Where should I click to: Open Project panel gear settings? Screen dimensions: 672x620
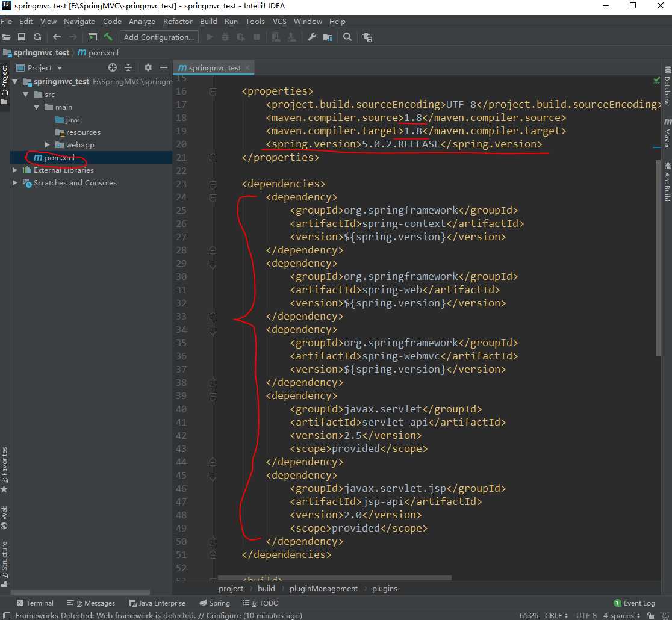(148, 67)
